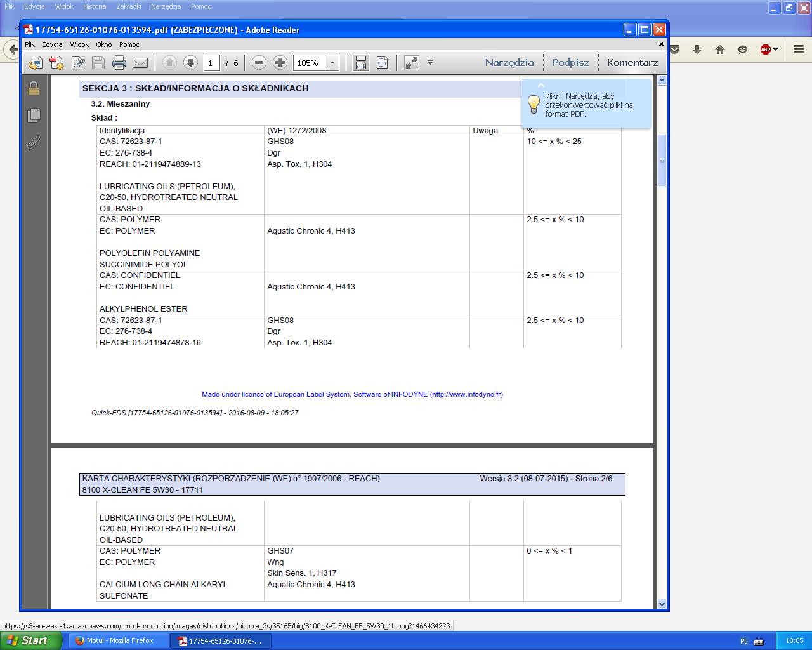This screenshot has height=650, width=812.
Task: Click the scrollbar up arrow in Reader
Action: click(662, 81)
